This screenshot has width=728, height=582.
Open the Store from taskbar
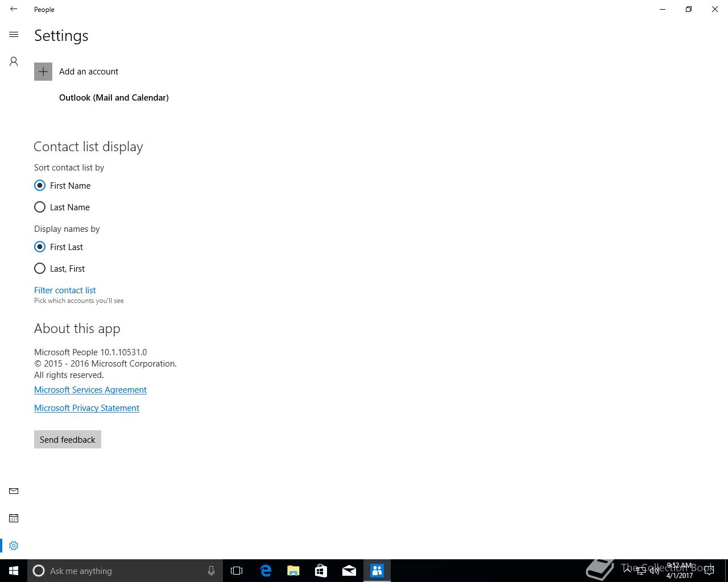coord(321,571)
